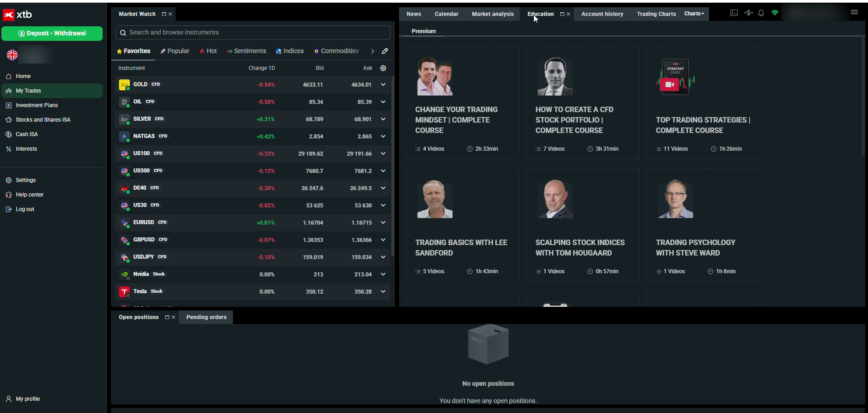Screen dimensions: 868x413
Task: Click the DE40 flag icon
Action: coord(124,188)
